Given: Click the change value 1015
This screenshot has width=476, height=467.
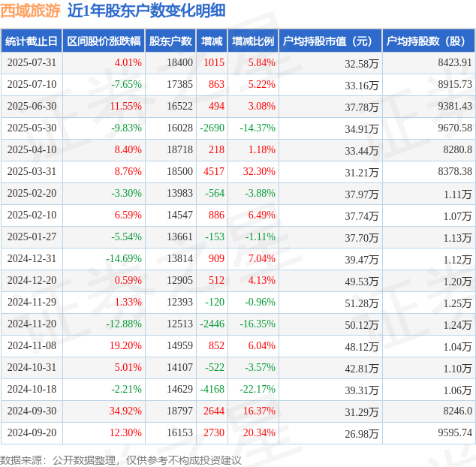Looking at the screenshot, I should tap(214, 62).
